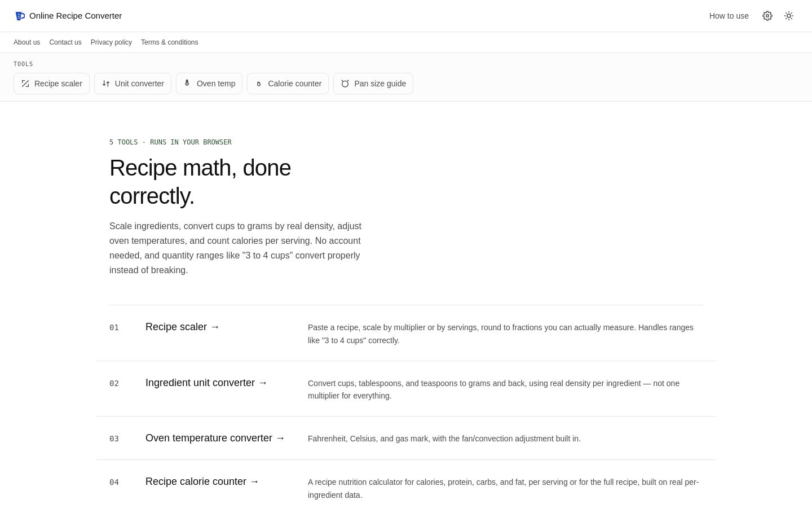The image size is (812, 508).
Task: Open Terms & conditions page
Action: tap(169, 42)
